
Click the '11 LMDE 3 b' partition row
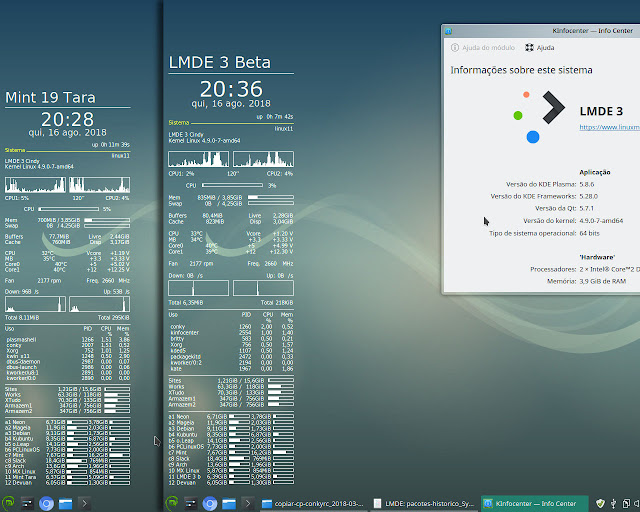tap(231, 476)
